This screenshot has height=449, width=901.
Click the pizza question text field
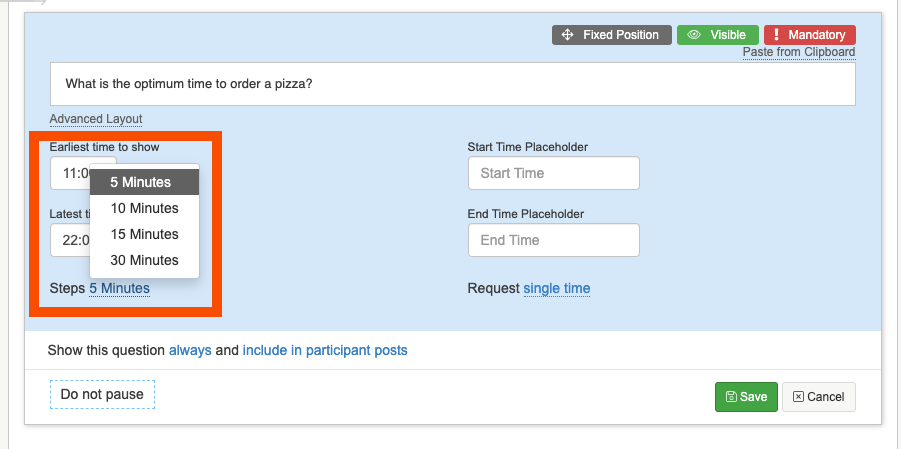[452, 84]
